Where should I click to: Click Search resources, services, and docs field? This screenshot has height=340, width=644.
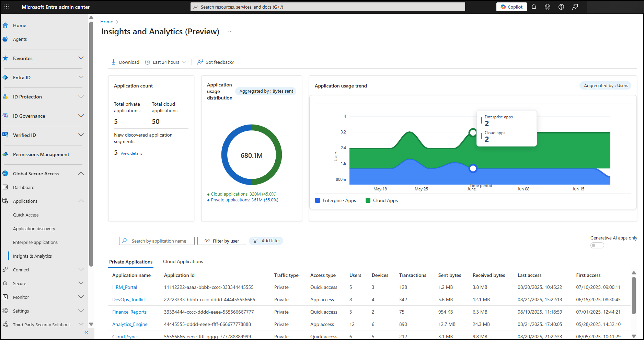pyautogui.click(x=328, y=7)
